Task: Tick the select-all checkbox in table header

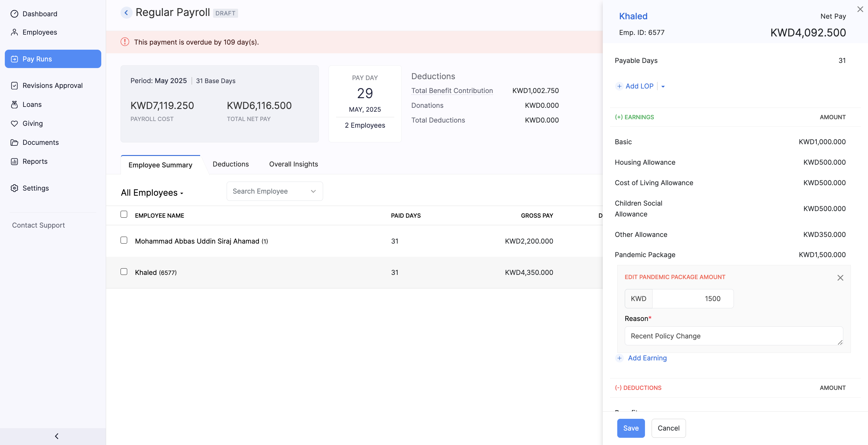Action: (124, 214)
